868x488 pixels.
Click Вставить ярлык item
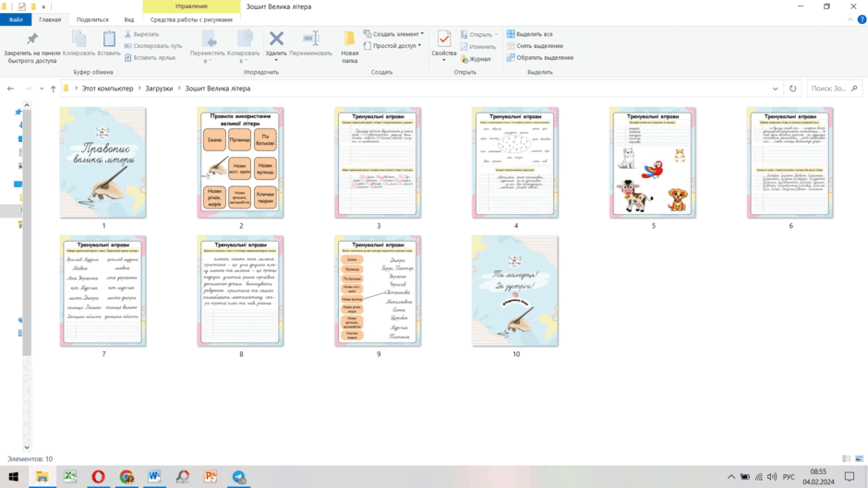150,57
